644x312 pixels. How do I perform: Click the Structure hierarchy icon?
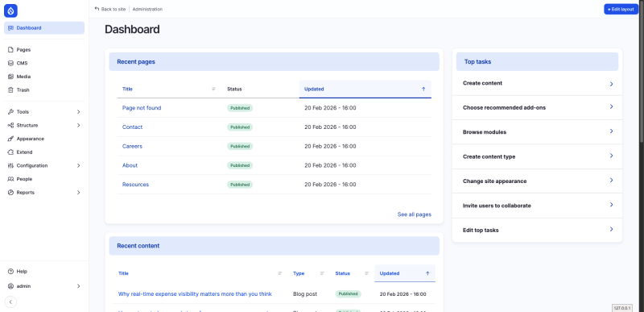(10, 126)
